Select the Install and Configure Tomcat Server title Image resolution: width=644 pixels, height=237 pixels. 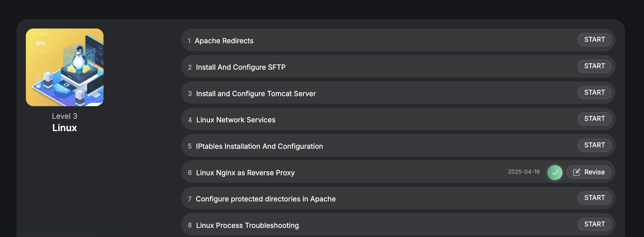(x=256, y=94)
